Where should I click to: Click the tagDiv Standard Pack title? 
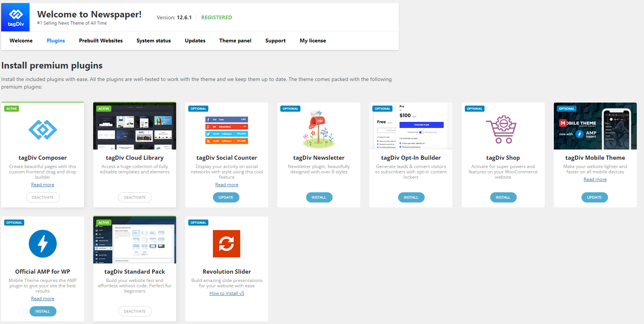coord(134,272)
